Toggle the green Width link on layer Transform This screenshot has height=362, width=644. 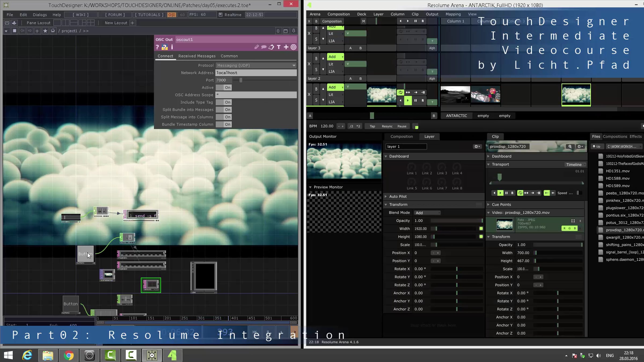click(481, 228)
